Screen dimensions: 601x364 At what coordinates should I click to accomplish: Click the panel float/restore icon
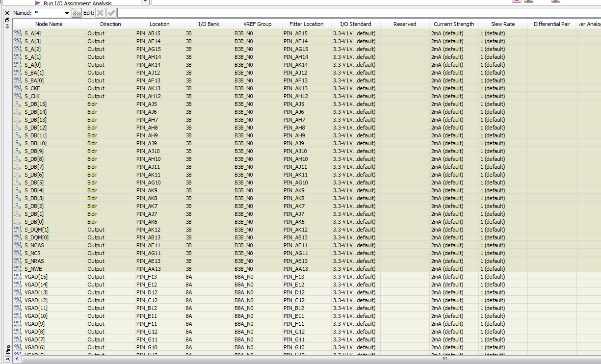pyautogui.click(x=7, y=20)
